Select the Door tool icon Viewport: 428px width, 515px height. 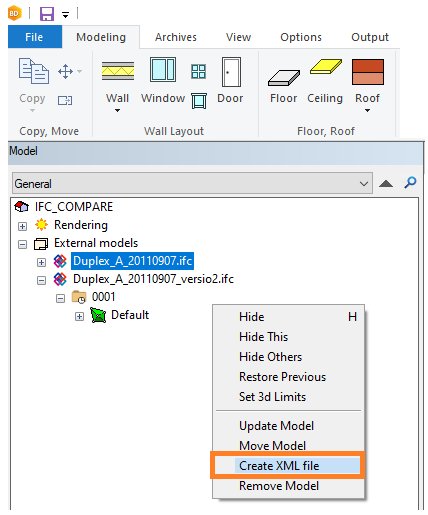click(231, 72)
